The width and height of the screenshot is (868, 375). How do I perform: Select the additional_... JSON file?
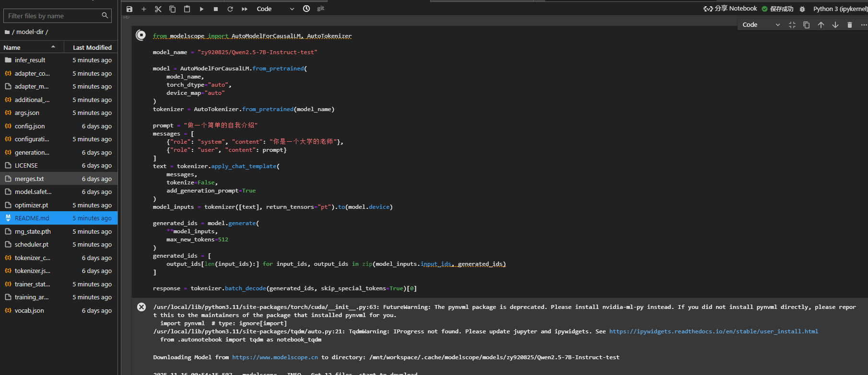[x=59, y=100]
